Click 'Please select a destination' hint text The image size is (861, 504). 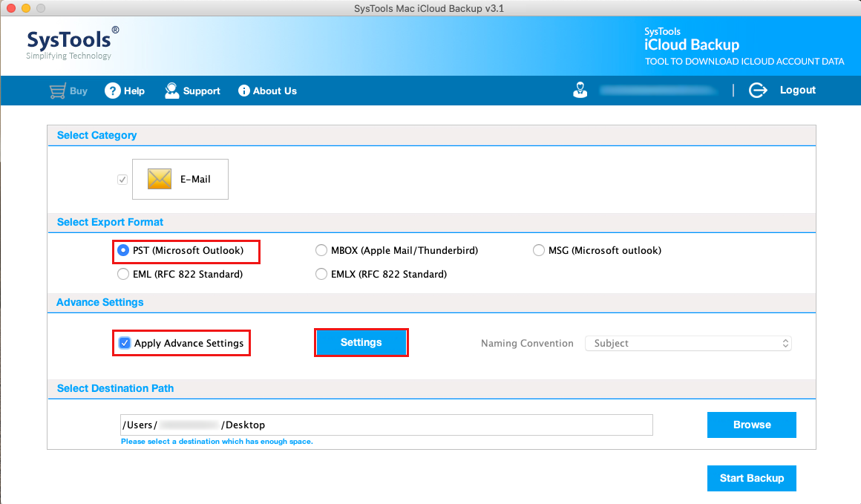pyautogui.click(x=217, y=442)
